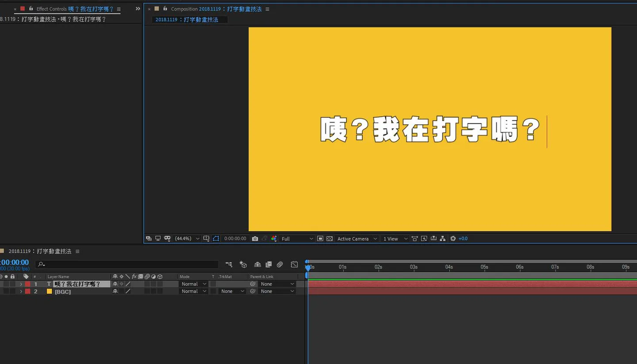
Task: Click the composition breadcrumb tab in viewer
Action: (190, 19)
